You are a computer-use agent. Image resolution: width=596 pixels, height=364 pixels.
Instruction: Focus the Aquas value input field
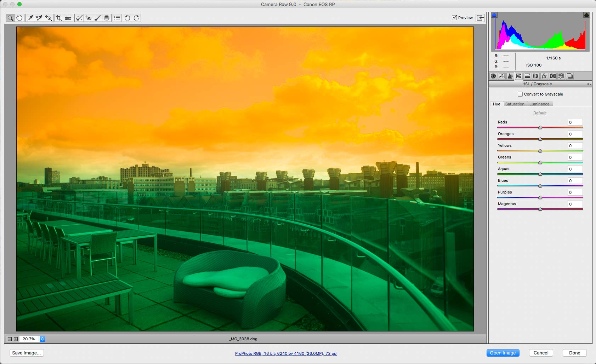click(575, 169)
